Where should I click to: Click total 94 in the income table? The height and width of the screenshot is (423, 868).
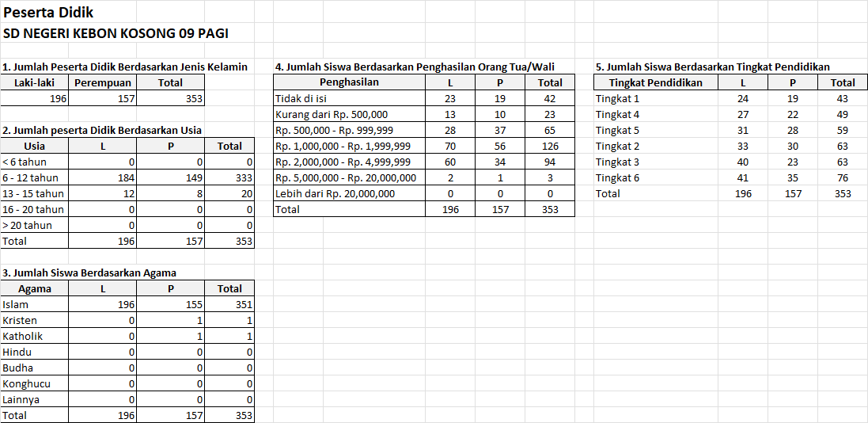(550, 162)
